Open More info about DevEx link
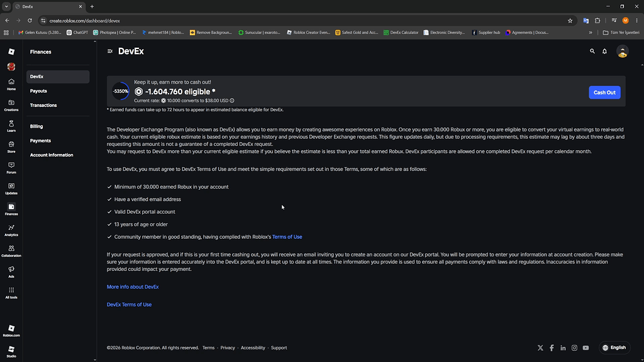Screen dimensions: 644x362 [133, 287]
